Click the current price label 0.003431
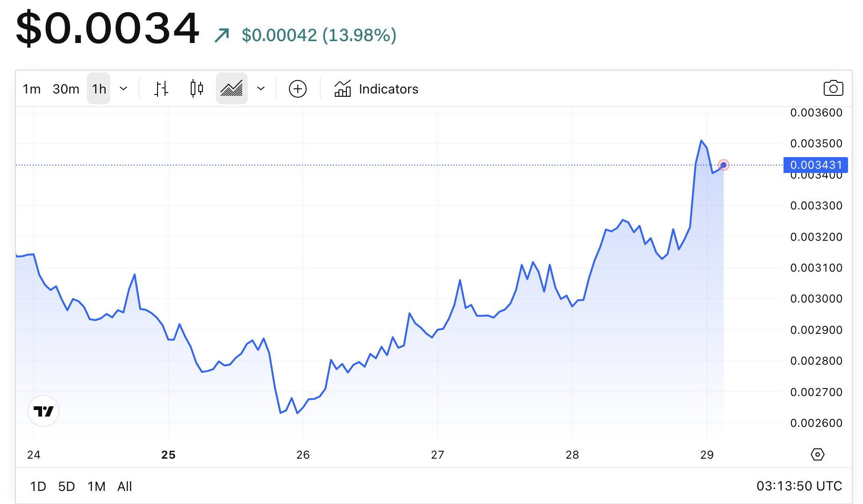This screenshot has width=863, height=504. [x=815, y=165]
